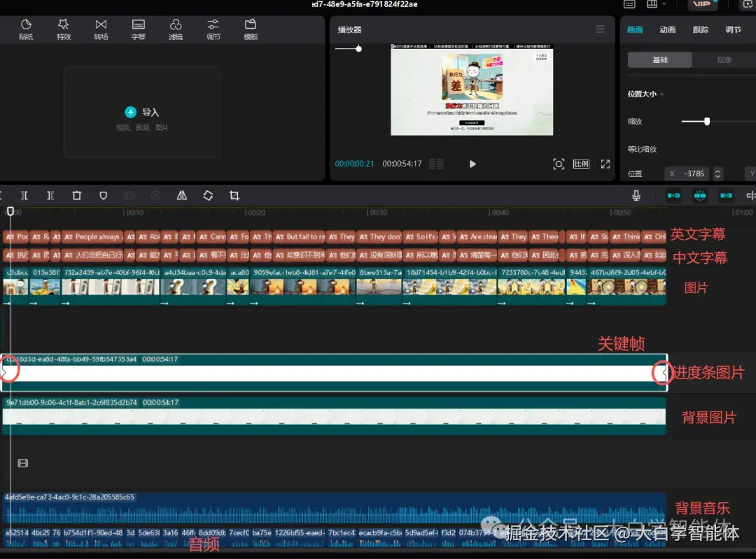
Task: Select the 基础 basic sub-tab button
Action: (659, 59)
